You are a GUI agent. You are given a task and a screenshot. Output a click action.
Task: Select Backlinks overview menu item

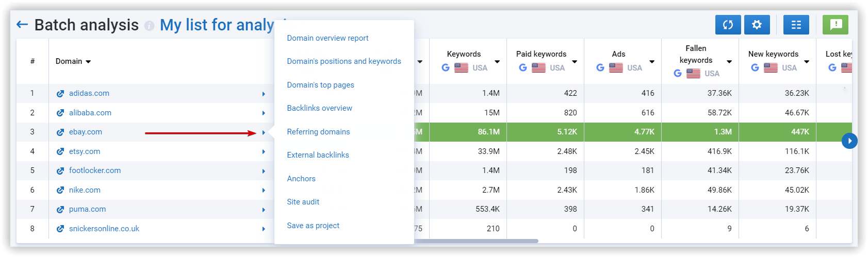[319, 108]
